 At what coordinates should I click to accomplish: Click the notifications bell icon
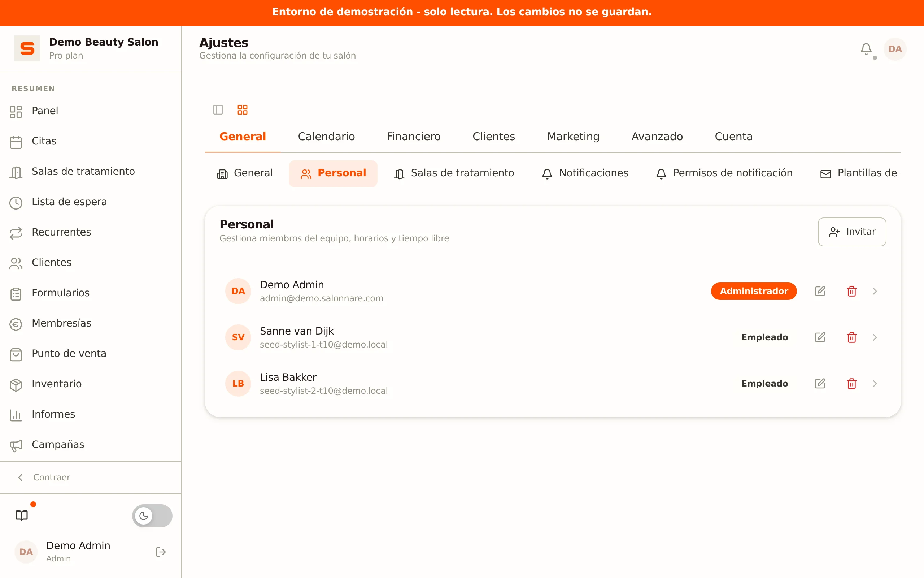pos(866,49)
